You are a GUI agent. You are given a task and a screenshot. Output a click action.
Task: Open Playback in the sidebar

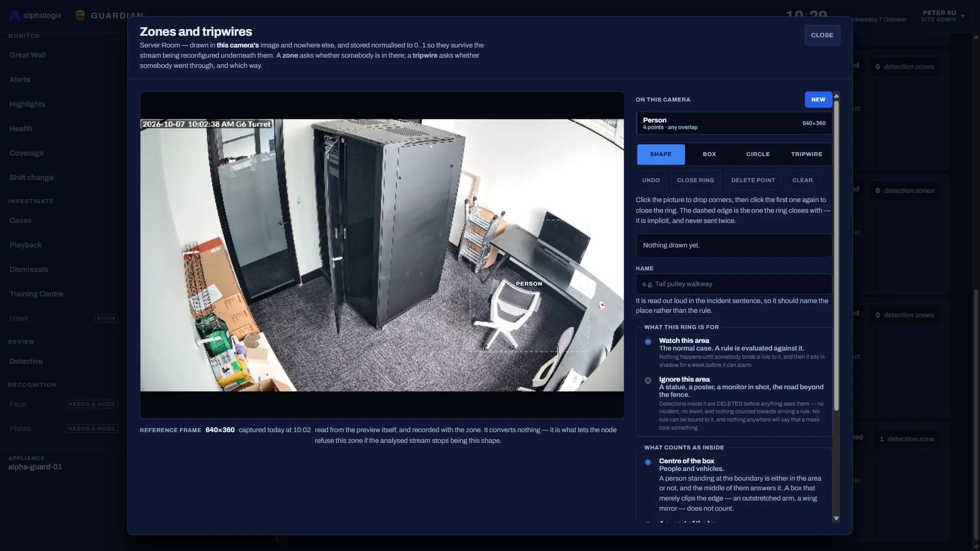[26, 245]
